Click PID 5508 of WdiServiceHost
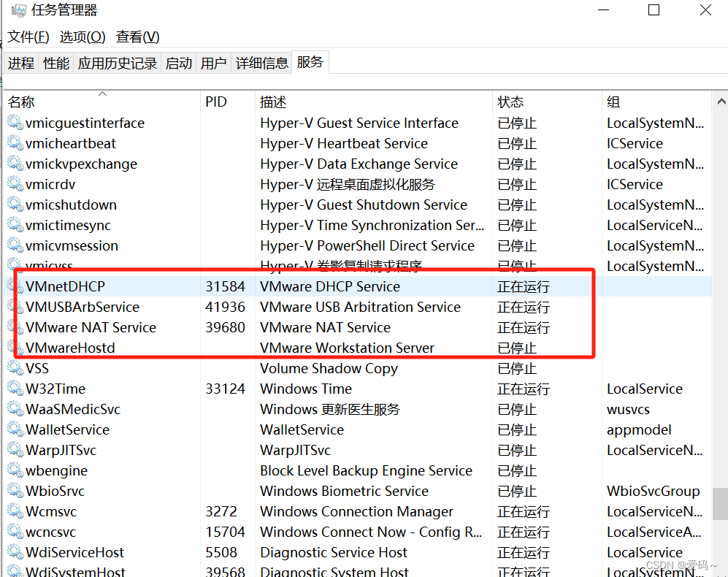728x577 pixels. pyautogui.click(x=221, y=552)
